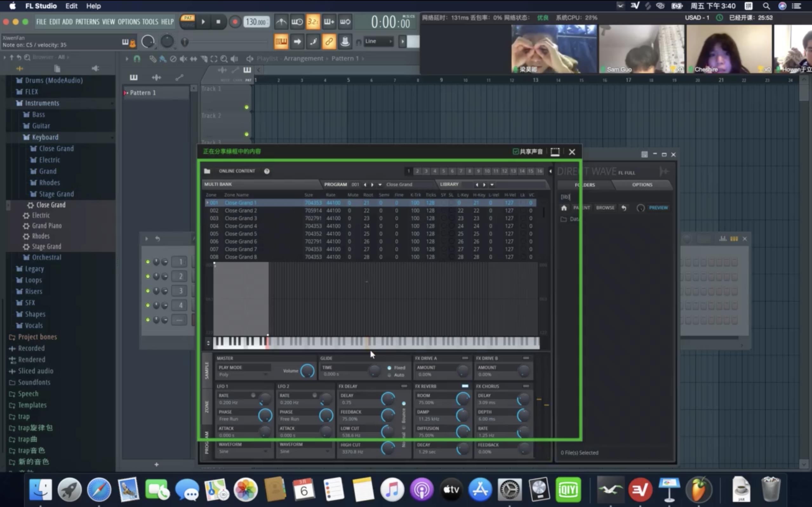The image size is (812, 507).
Task: Click next program arrow
Action: 372,185
